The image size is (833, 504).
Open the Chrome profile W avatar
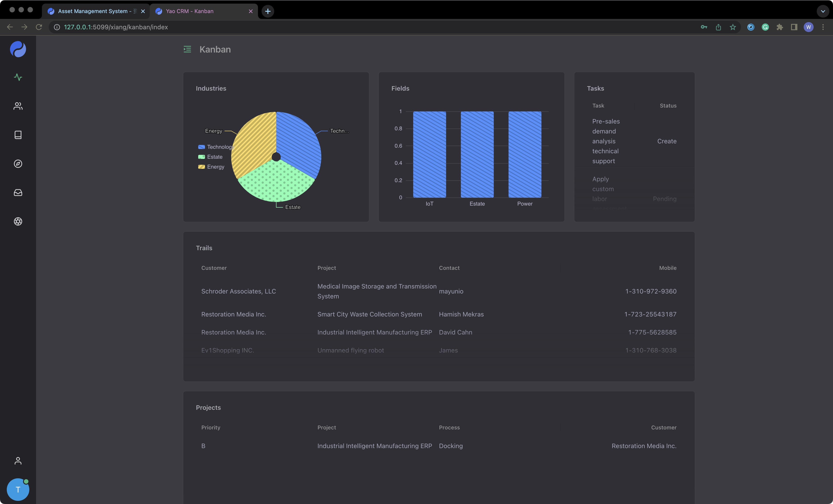coord(808,27)
